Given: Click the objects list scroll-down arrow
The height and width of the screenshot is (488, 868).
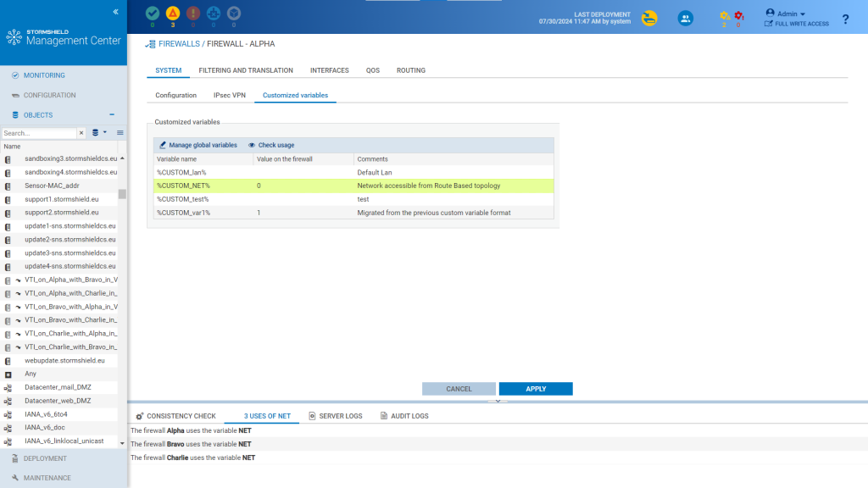Looking at the screenshot, I should (x=122, y=443).
